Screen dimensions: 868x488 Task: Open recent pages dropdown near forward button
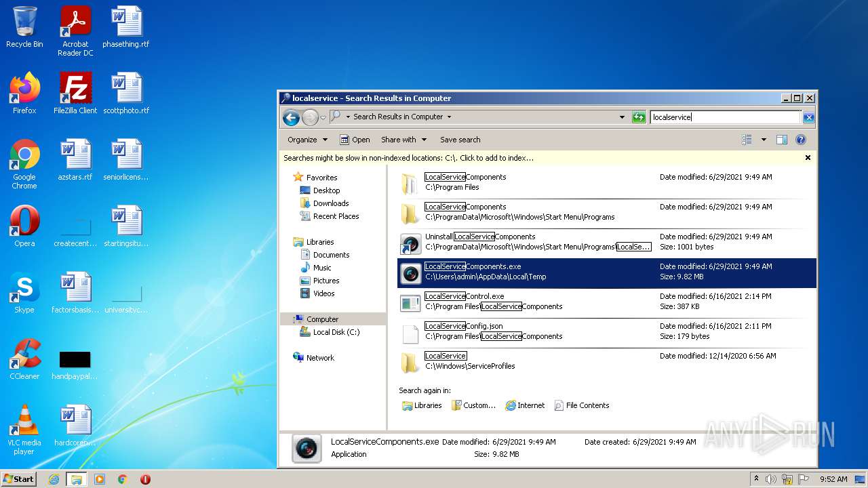coord(323,117)
